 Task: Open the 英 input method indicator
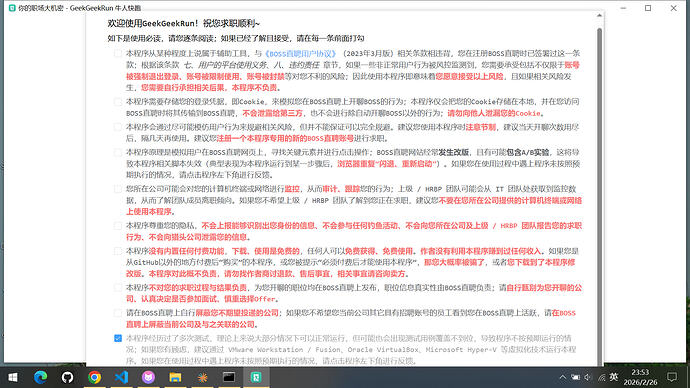(614, 377)
